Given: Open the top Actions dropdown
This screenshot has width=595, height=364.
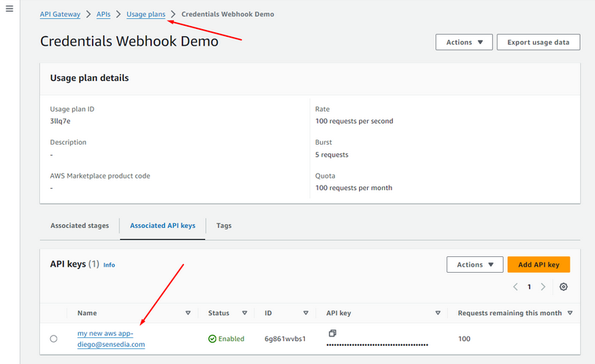Looking at the screenshot, I should pos(464,42).
